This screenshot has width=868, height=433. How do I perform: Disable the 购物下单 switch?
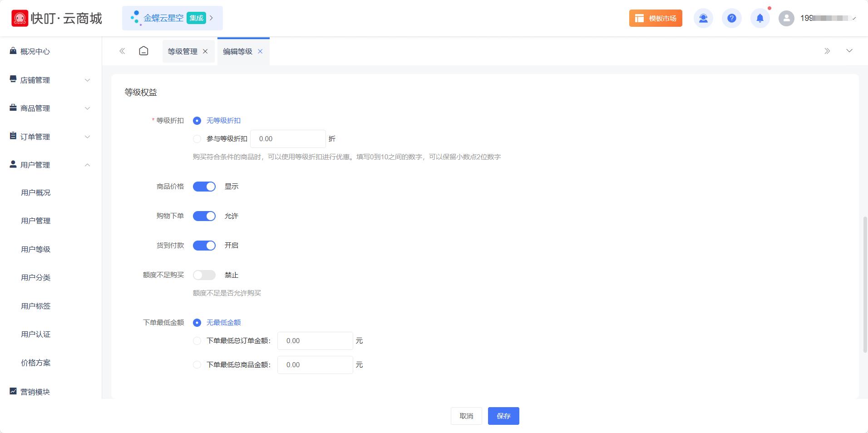pyautogui.click(x=204, y=216)
